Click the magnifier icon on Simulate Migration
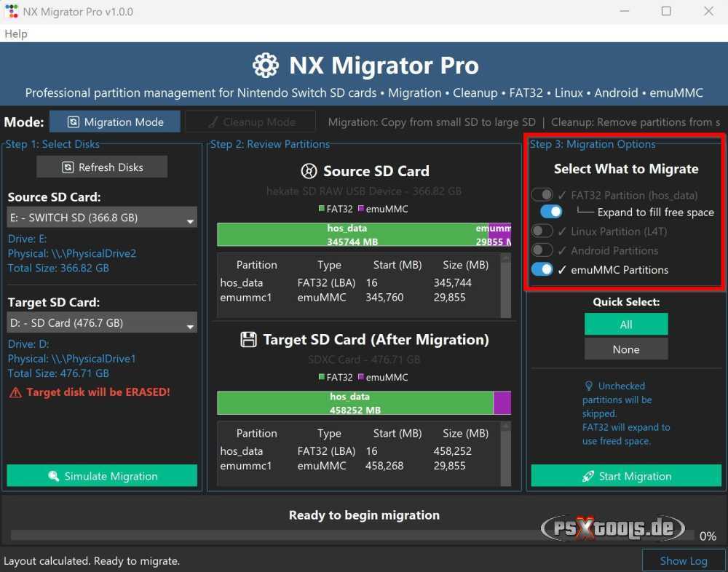 coord(52,476)
